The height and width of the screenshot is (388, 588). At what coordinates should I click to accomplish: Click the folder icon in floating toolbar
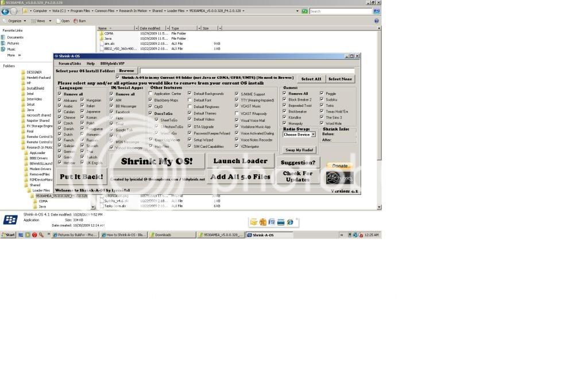click(x=254, y=222)
